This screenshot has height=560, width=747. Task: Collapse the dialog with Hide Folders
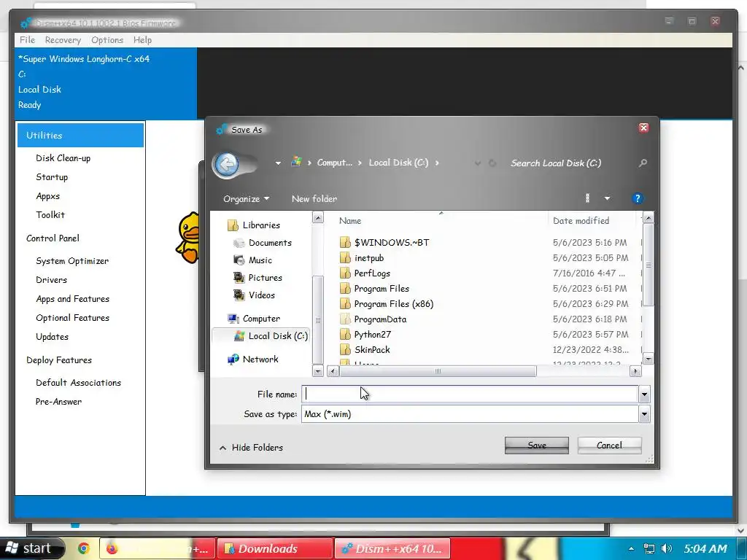pyautogui.click(x=251, y=448)
